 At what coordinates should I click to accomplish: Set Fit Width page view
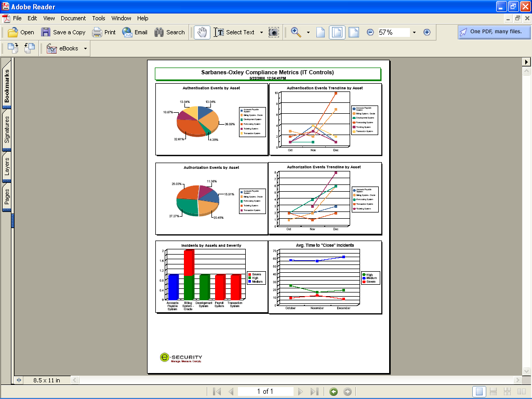click(354, 32)
